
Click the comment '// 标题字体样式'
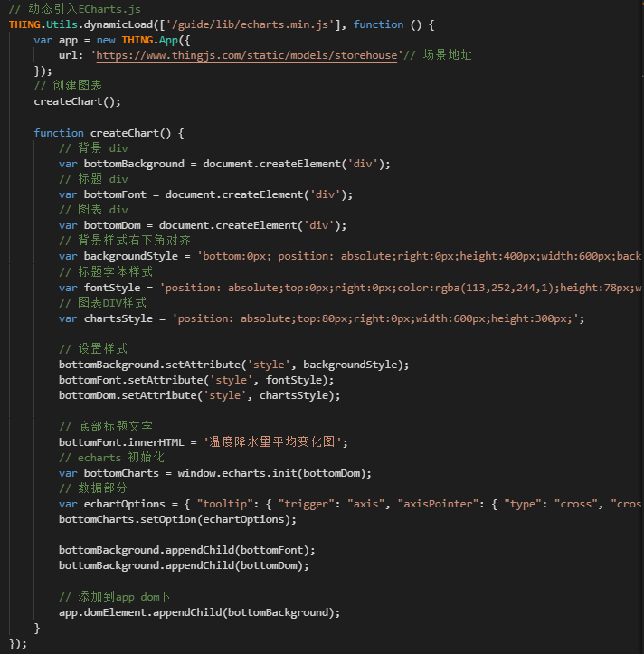[x=106, y=272]
